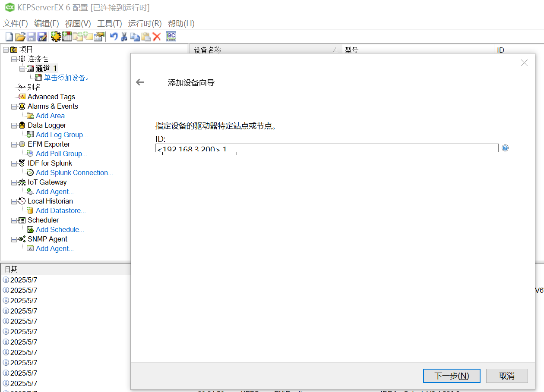Screen dimensions: 544x392
Task: Click the New Device toolbar icon
Action: [67, 37]
